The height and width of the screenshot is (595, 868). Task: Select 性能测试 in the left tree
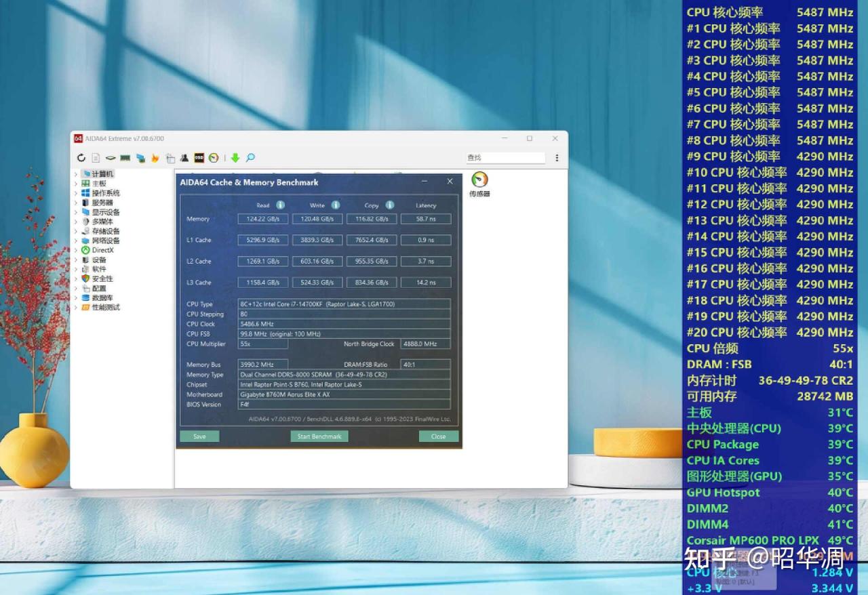click(106, 307)
